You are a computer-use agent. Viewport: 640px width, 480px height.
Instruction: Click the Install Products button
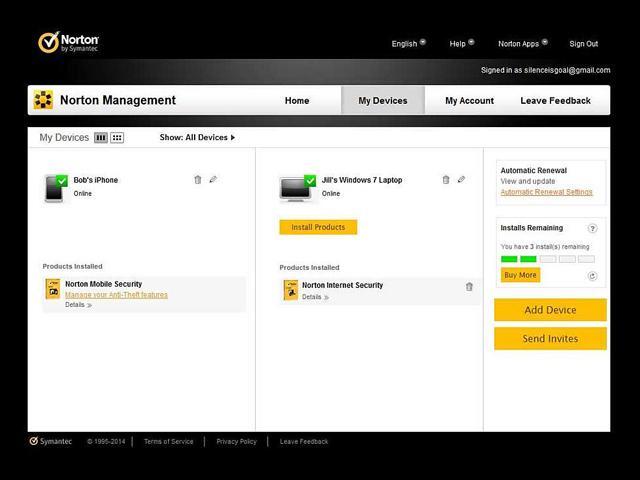pyautogui.click(x=318, y=227)
